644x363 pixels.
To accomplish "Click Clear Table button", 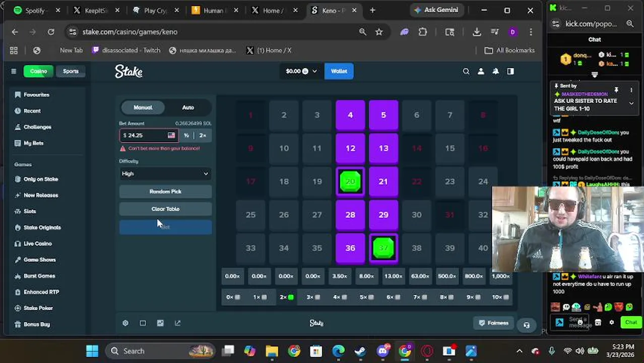I will pyautogui.click(x=165, y=209).
